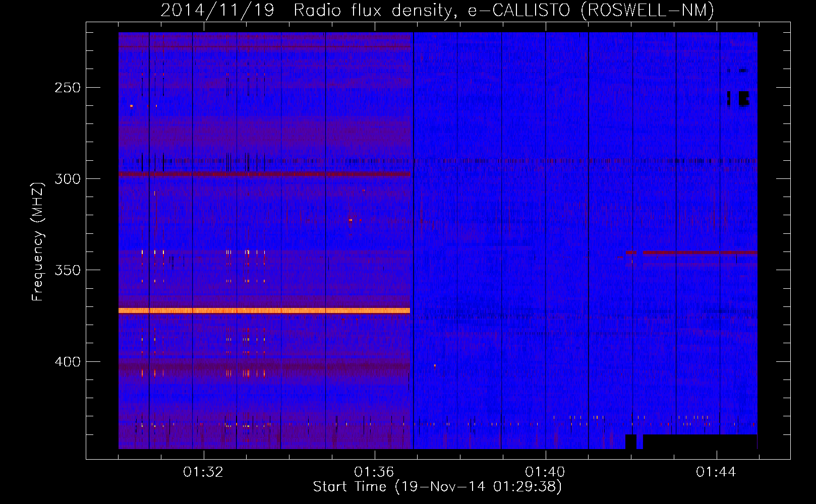Click the '01:32' time tick label

point(203,472)
